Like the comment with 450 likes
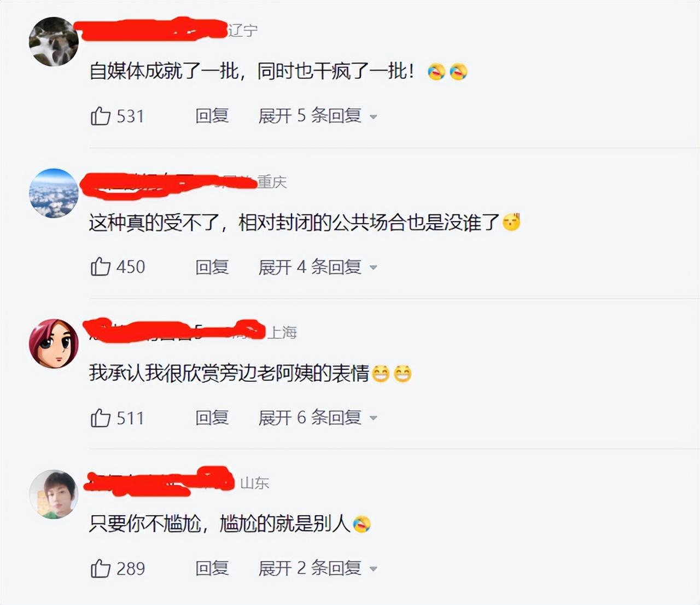This screenshot has width=700, height=605. pyautogui.click(x=101, y=267)
